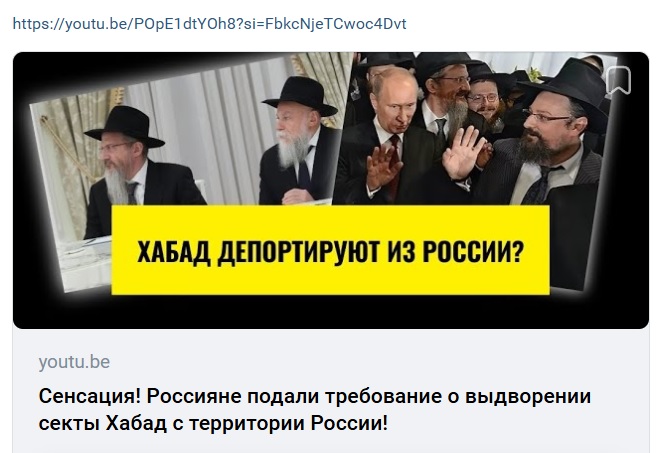Open the video title starting with Сенсация!
Image resolution: width=663 pixels, height=453 pixels.
pos(315,409)
